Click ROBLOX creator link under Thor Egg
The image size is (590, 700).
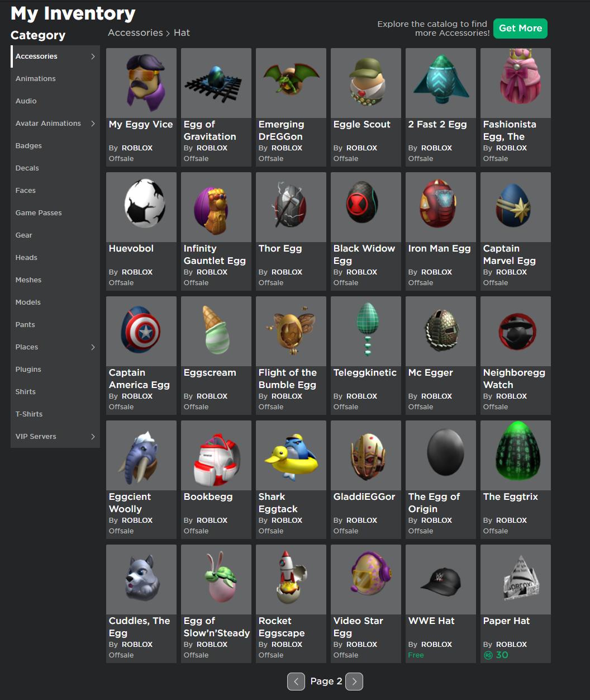click(x=287, y=272)
